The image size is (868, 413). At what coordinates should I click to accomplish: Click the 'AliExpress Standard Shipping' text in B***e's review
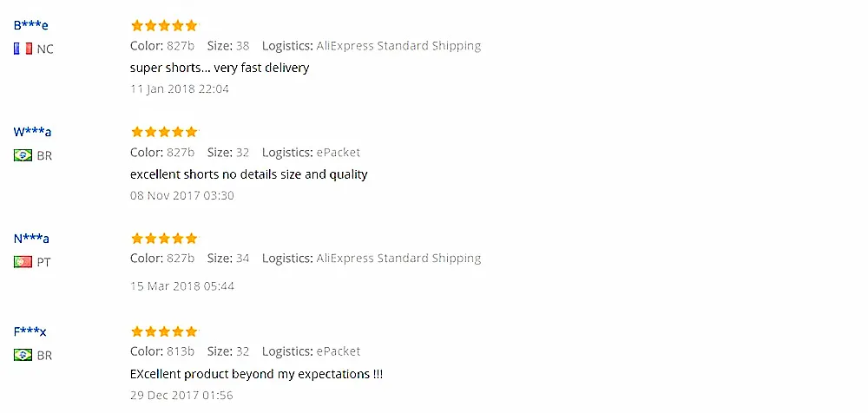398,46
